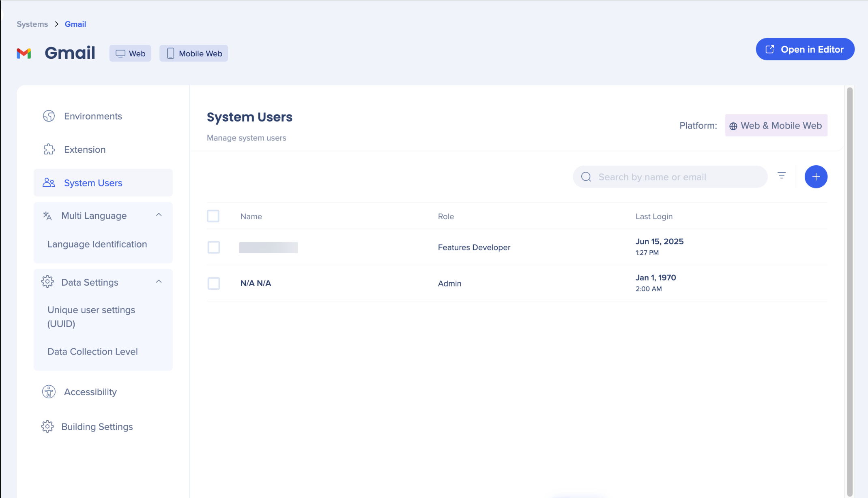Click Open in Editor button

pos(805,49)
